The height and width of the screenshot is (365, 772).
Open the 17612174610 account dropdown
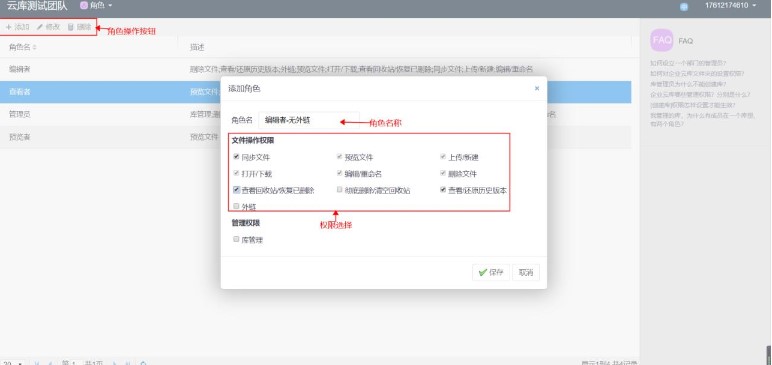point(730,5)
